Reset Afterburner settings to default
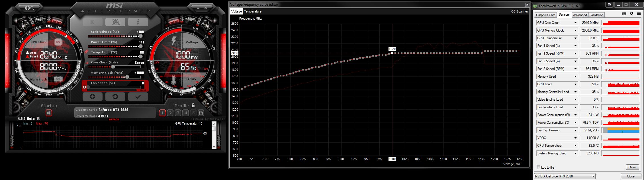This screenshot has height=180, width=644. 115,97
